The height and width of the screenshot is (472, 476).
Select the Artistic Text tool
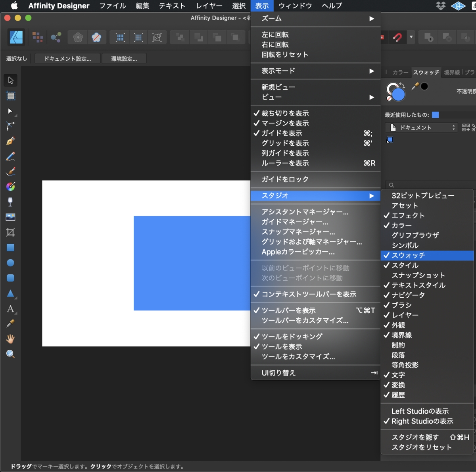[11, 308]
